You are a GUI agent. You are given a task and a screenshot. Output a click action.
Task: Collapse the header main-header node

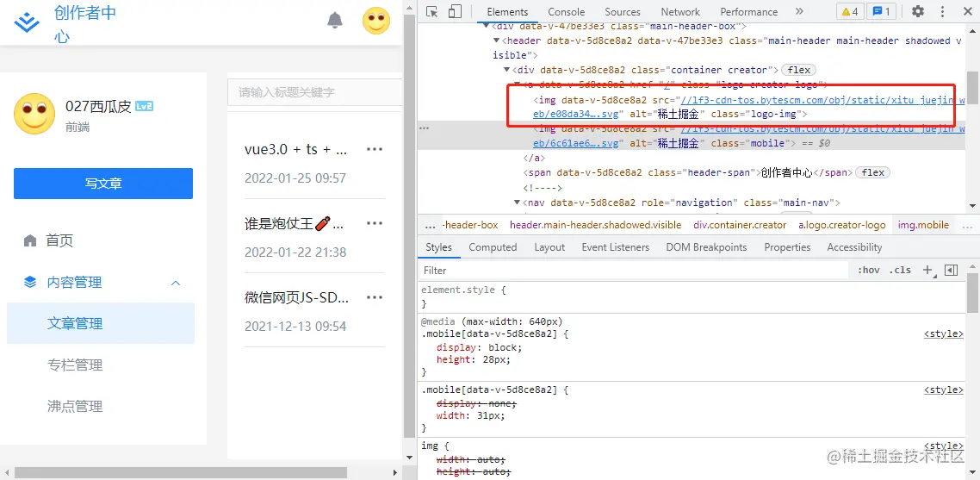click(x=496, y=41)
